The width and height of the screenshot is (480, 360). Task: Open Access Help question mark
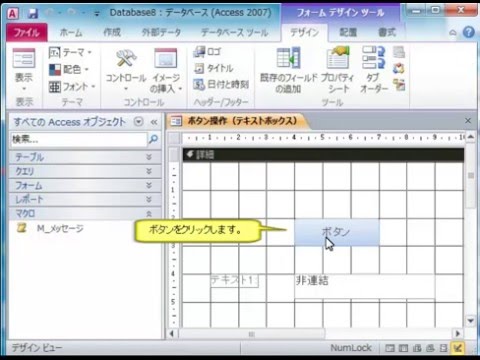pyautogui.click(x=468, y=32)
